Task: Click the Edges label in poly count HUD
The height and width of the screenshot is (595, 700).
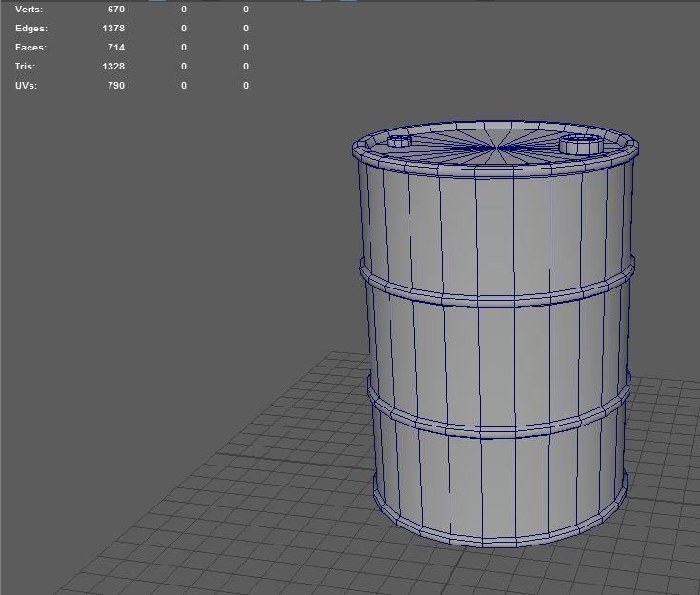Action: point(31,29)
